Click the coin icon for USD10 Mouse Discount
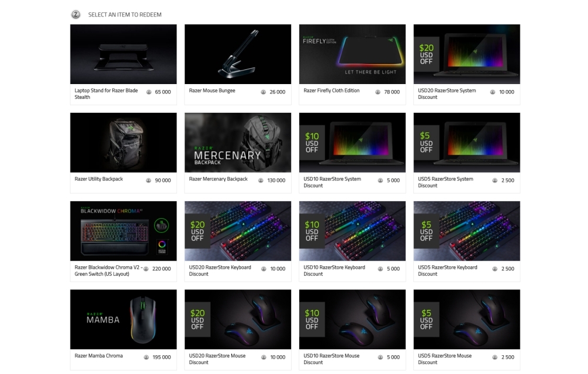 click(x=380, y=357)
